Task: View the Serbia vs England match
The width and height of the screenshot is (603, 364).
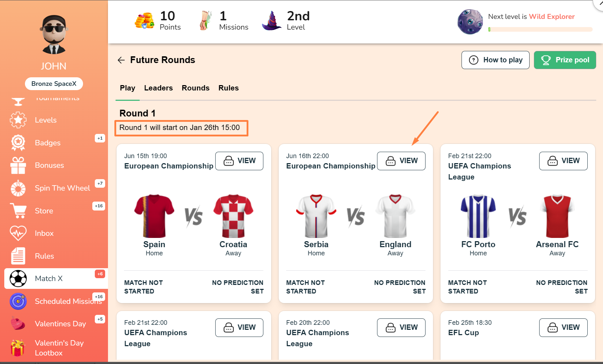Action: pyautogui.click(x=401, y=161)
